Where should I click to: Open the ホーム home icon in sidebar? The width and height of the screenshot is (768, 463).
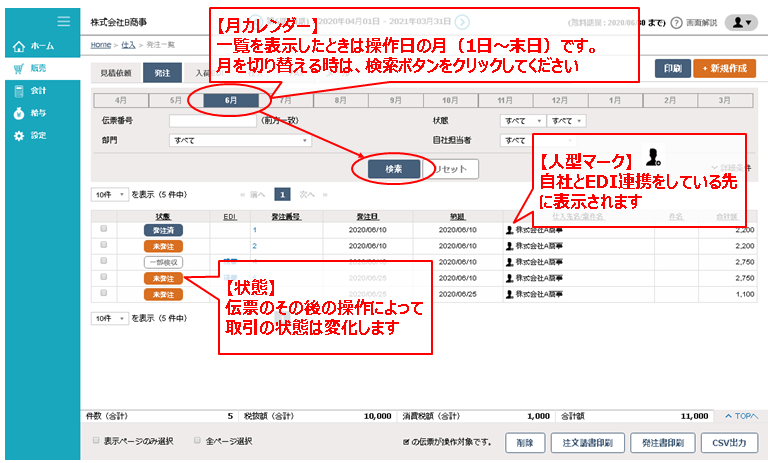tap(19, 46)
